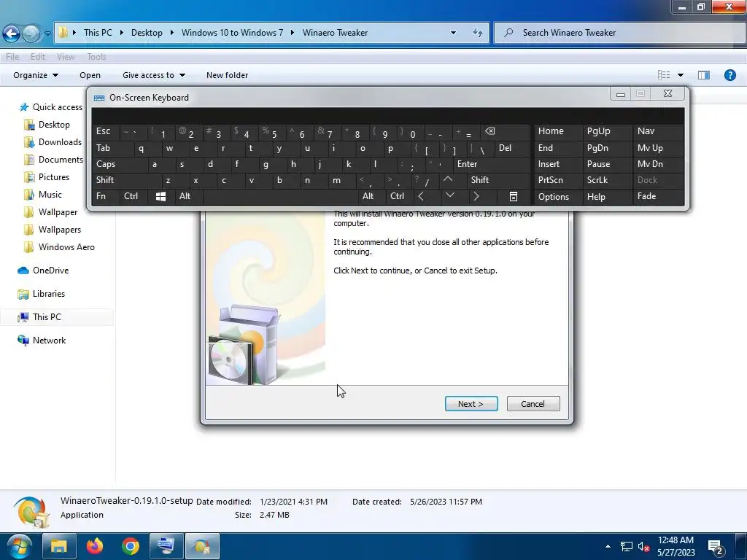Open the View menu

coord(66,57)
